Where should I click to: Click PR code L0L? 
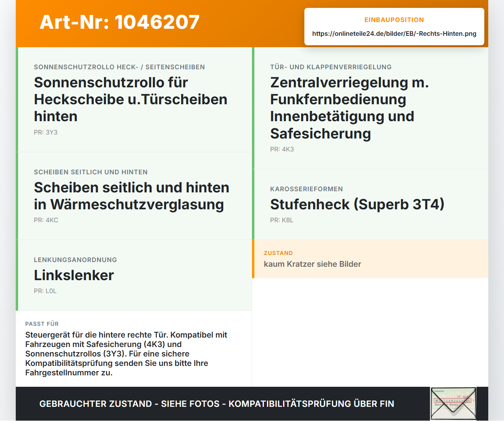tap(45, 291)
